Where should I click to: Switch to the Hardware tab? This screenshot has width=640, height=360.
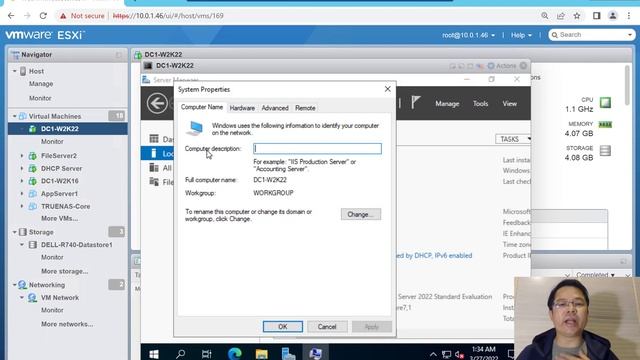point(242,108)
